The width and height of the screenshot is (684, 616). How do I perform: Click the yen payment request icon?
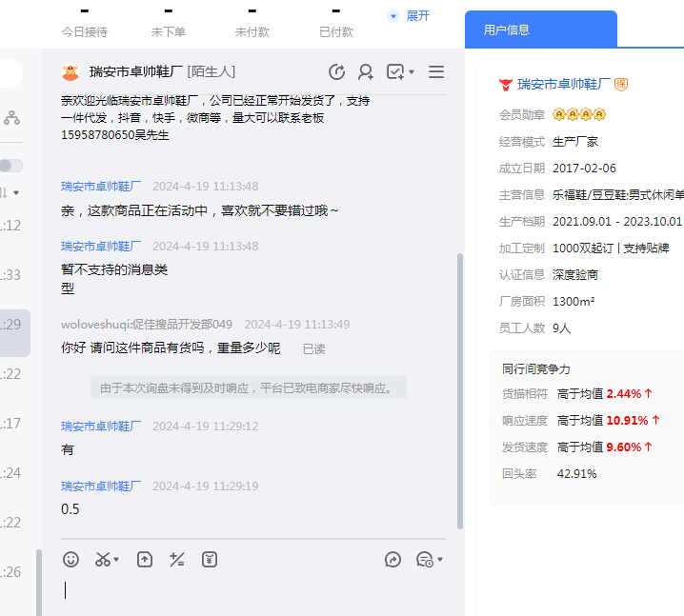pos(210,560)
